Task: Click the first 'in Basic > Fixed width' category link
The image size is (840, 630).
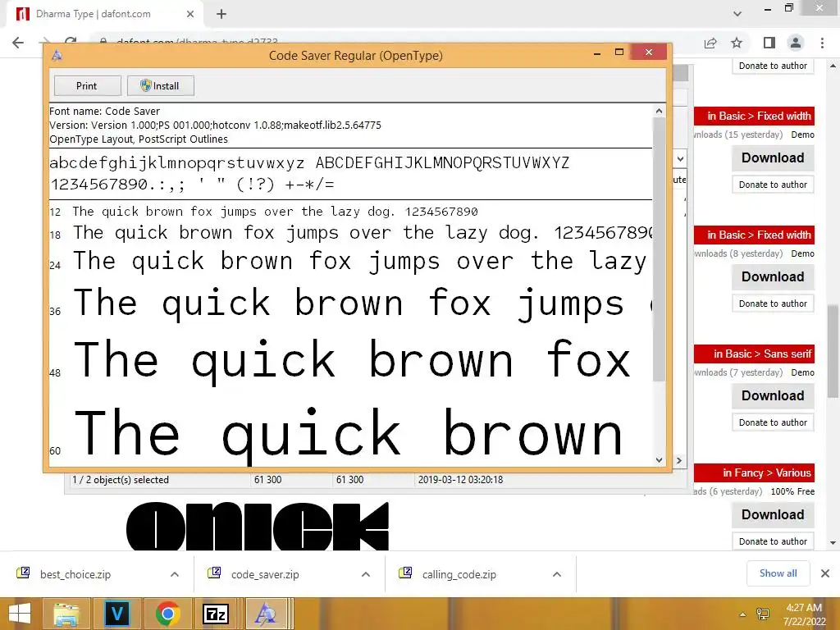Action: [759, 116]
